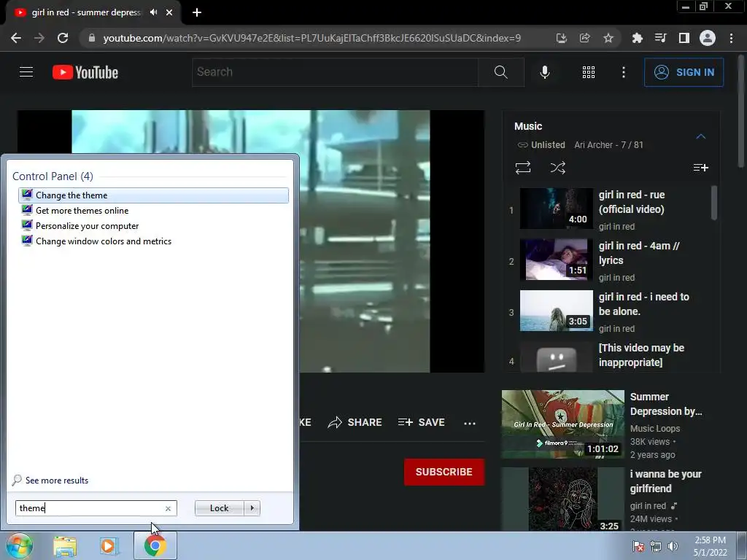The height and width of the screenshot is (560, 747).
Task: Select 'Change the theme' result
Action: click(x=153, y=195)
